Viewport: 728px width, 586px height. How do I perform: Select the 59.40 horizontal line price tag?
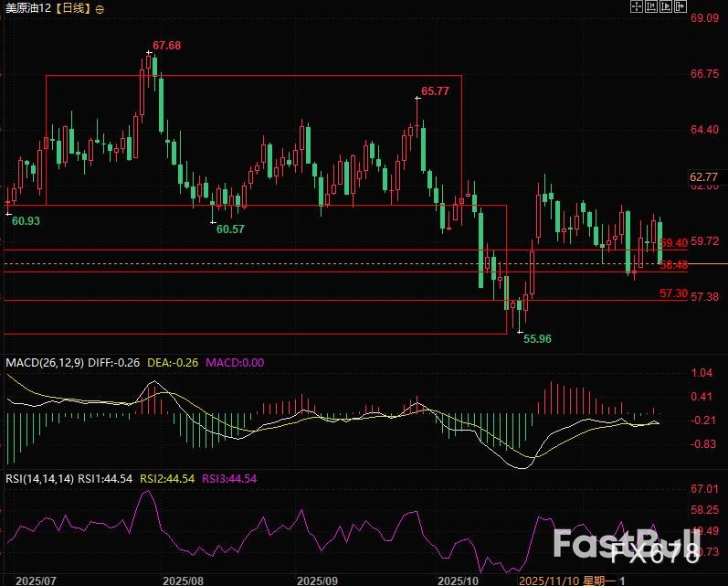[673, 242]
